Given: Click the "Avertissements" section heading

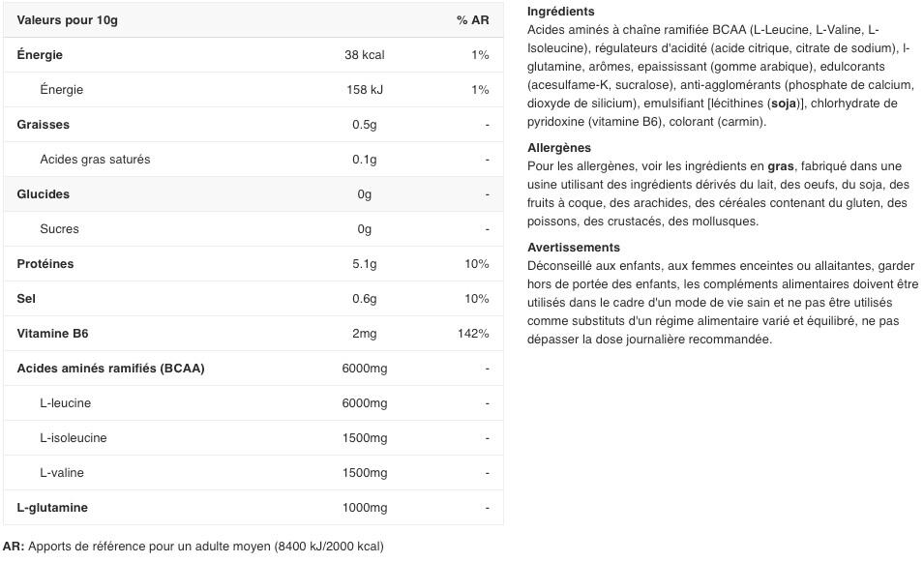Looking at the screenshot, I should [x=574, y=248].
